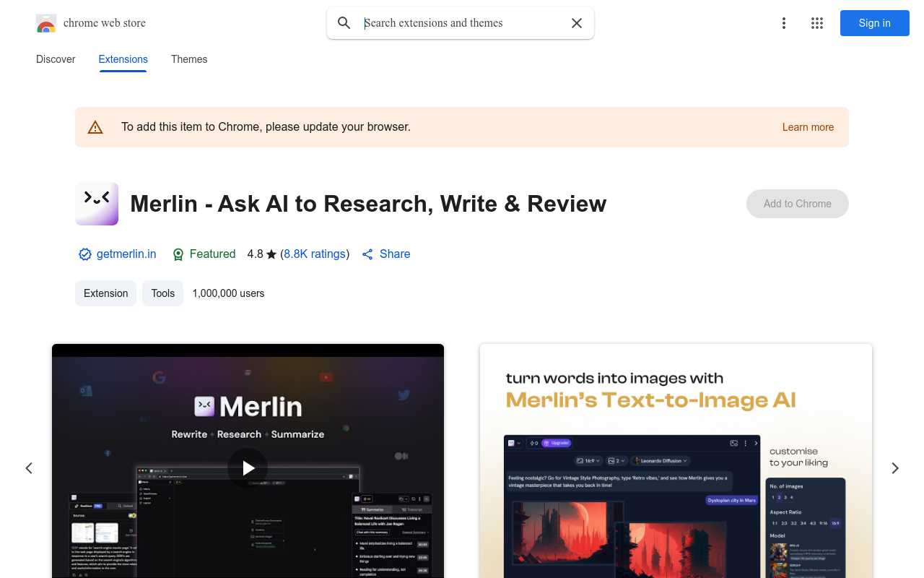Click the chrome web store title text
This screenshot has width=924, height=578.
pos(105,23)
